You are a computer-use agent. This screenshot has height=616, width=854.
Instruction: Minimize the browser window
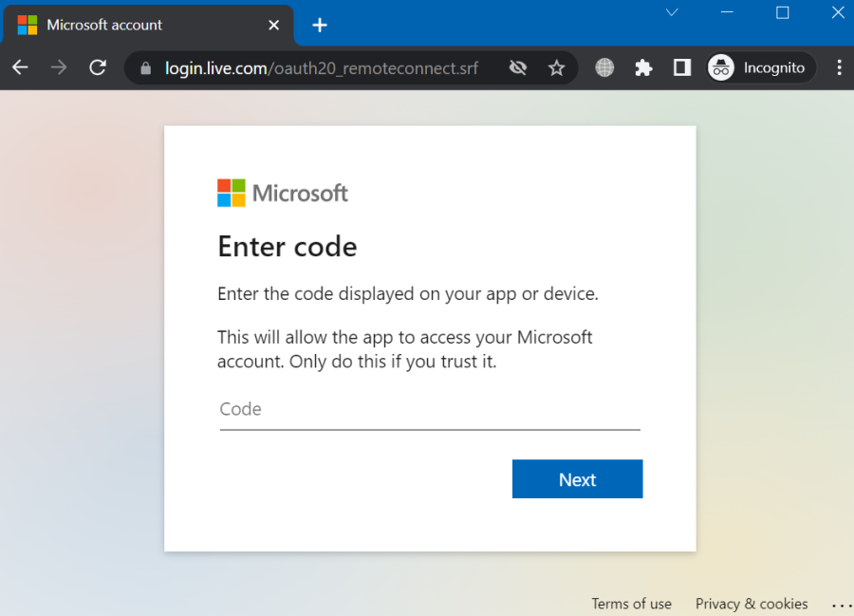click(727, 12)
